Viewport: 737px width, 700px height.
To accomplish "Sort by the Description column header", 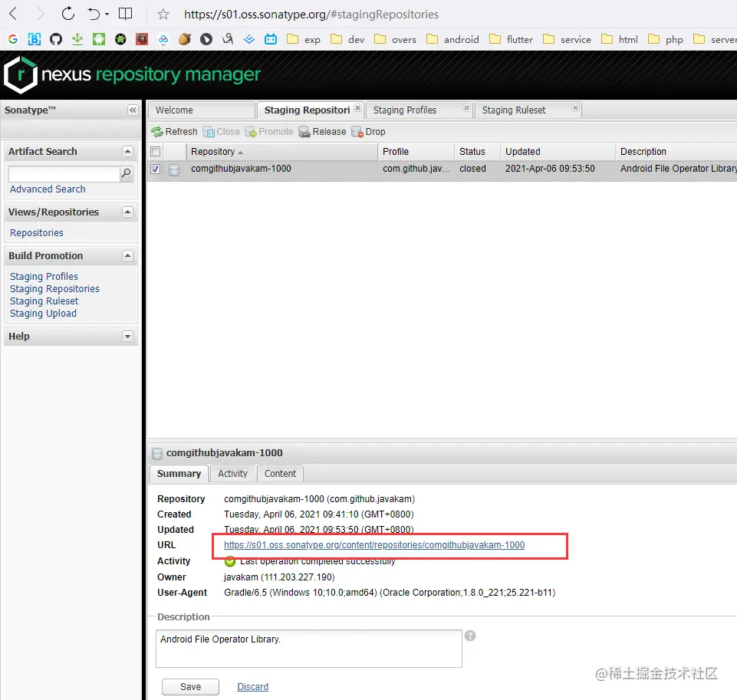I will click(676, 151).
